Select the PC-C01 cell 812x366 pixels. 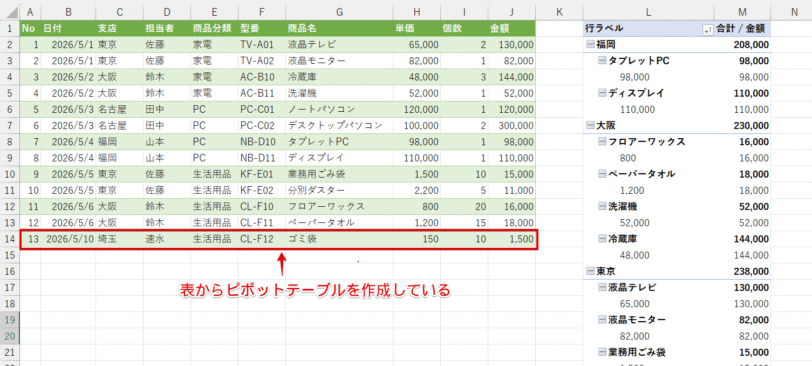pyautogui.click(x=262, y=109)
